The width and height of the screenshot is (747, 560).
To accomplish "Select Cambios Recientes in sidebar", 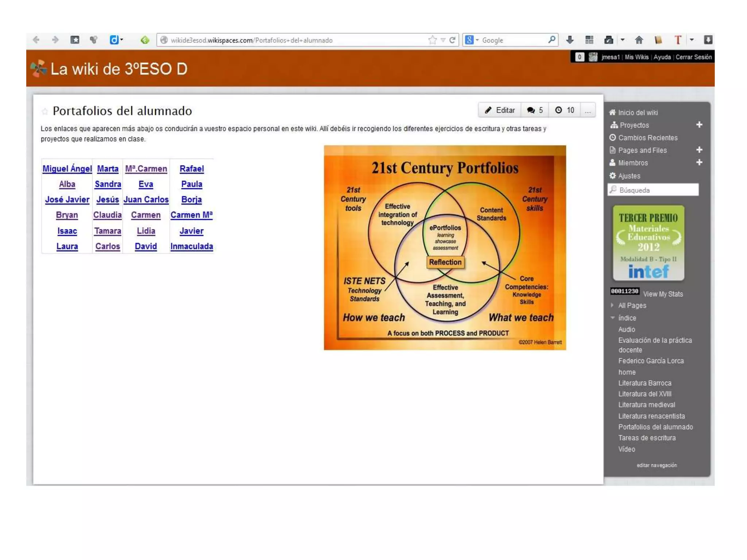I will 647,138.
